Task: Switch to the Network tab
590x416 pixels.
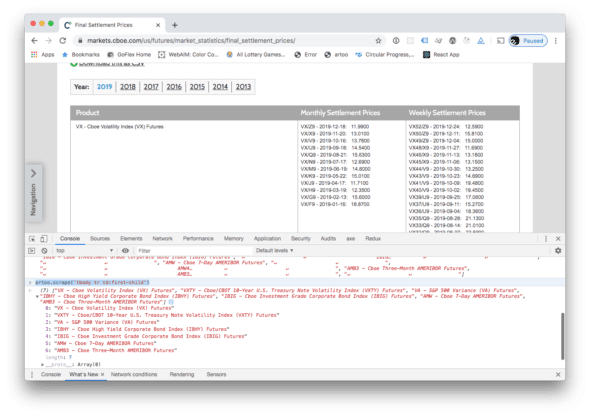Action: click(163, 239)
